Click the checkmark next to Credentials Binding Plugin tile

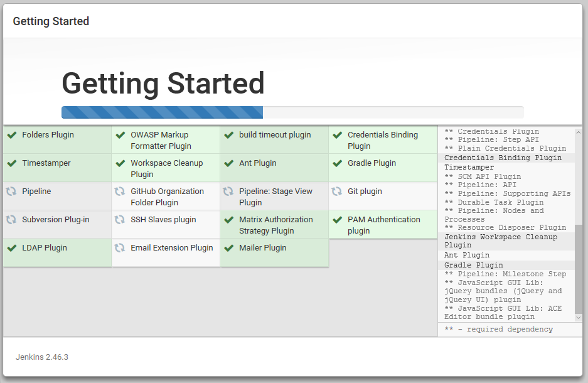click(338, 135)
